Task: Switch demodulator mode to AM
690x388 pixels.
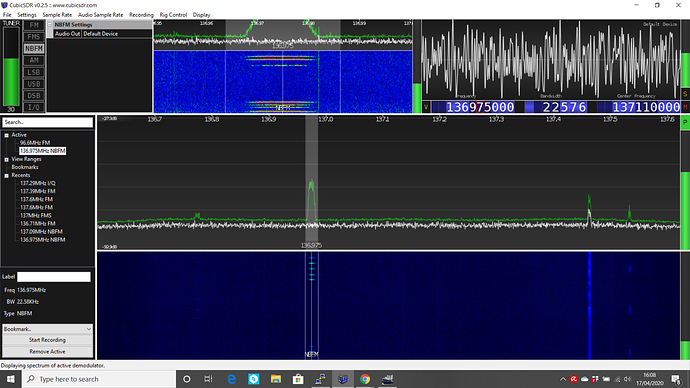Action: click(x=34, y=60)
